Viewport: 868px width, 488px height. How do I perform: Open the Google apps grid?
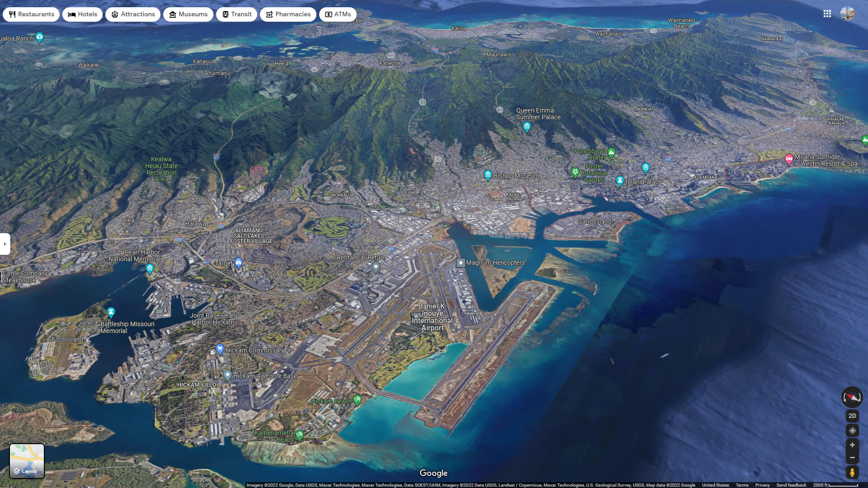tap(827, 14)
